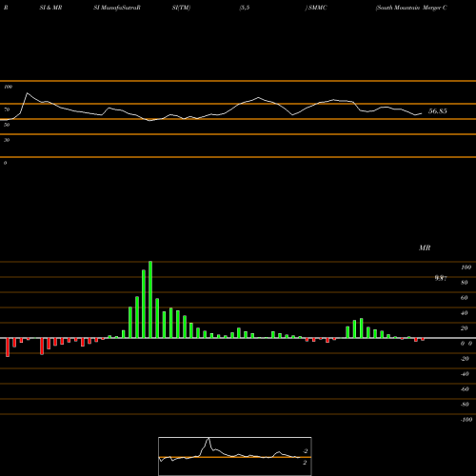
Task: Click the 'MR' panel title
Action: tap(425, 248)
